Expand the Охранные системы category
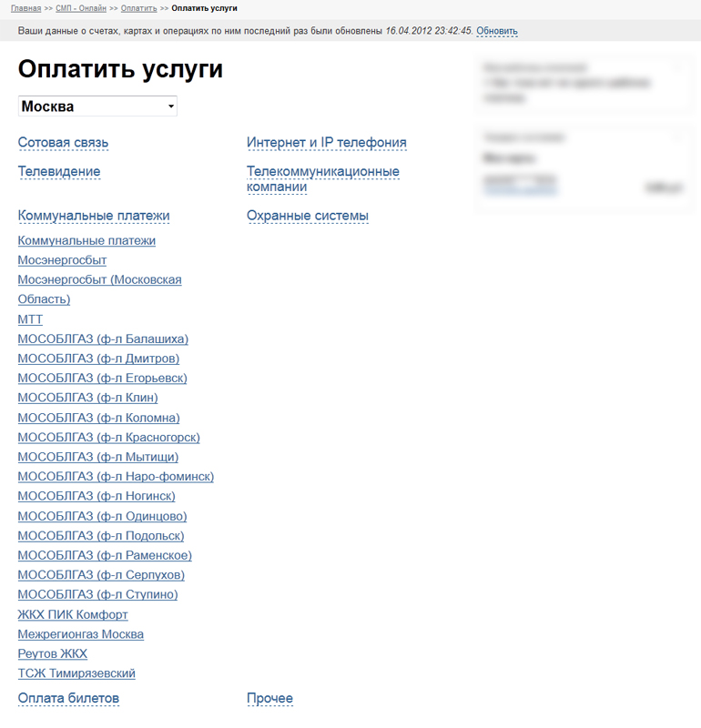Viewport: 701px width, 728px height. coord(308,216)
